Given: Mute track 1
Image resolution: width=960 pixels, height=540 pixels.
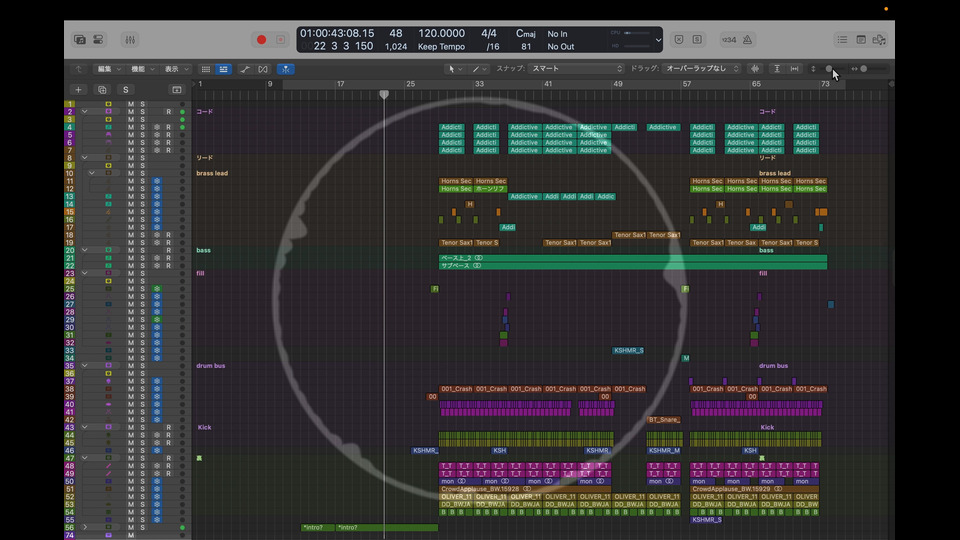Looking at the screenshot, I should (x=130, y=104).
